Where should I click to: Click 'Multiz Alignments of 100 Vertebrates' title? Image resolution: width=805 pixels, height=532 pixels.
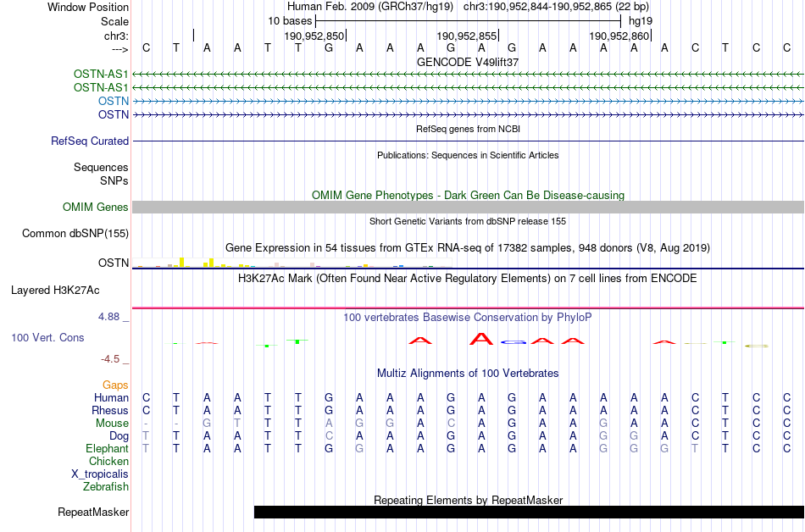pyautogui.click(x=468, y=373)
